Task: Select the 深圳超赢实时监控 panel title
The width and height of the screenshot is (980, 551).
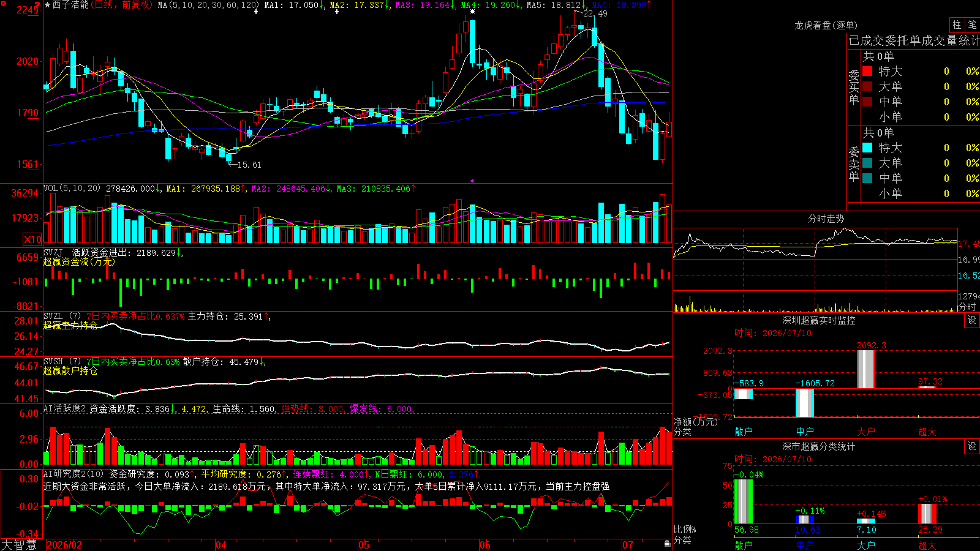Action: coord(819,320)
